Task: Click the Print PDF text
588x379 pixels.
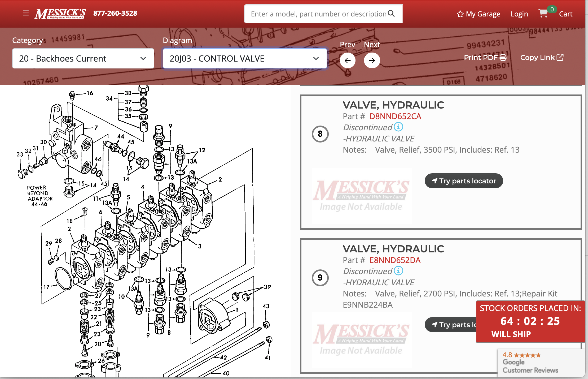Action: click(x=481, y=57)
